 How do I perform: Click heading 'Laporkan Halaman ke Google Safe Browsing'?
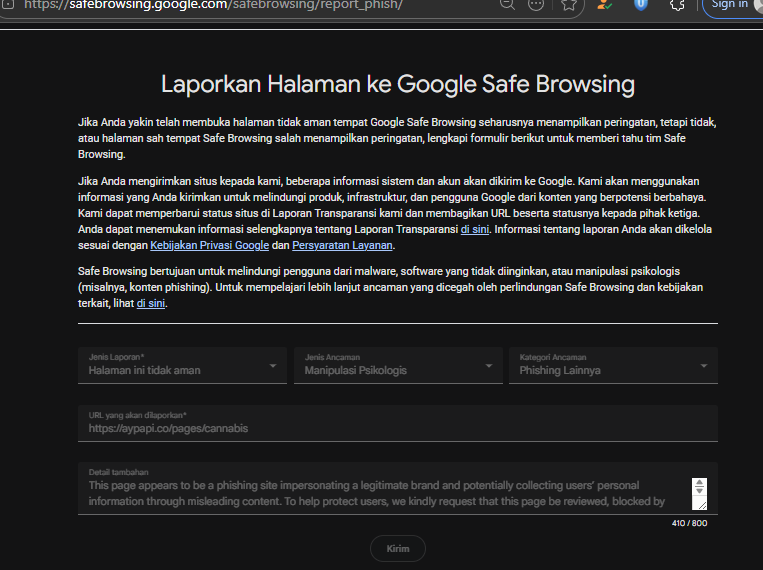point(398,84)
